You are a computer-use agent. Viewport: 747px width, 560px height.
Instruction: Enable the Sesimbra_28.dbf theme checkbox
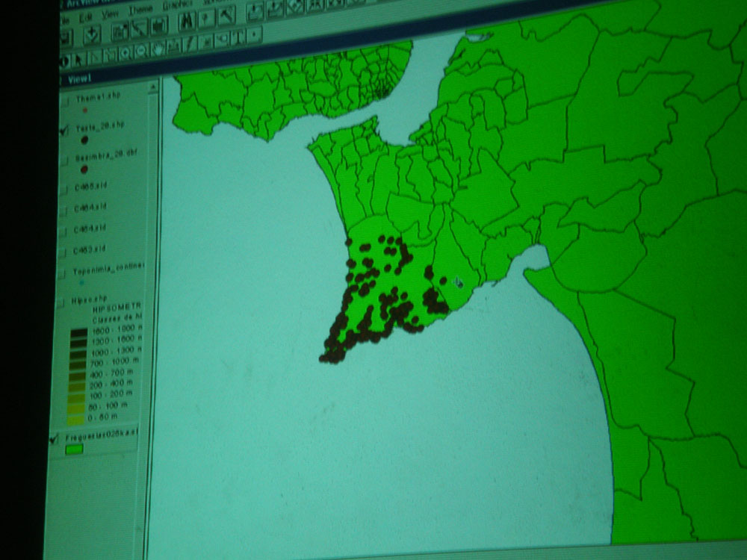63,161
